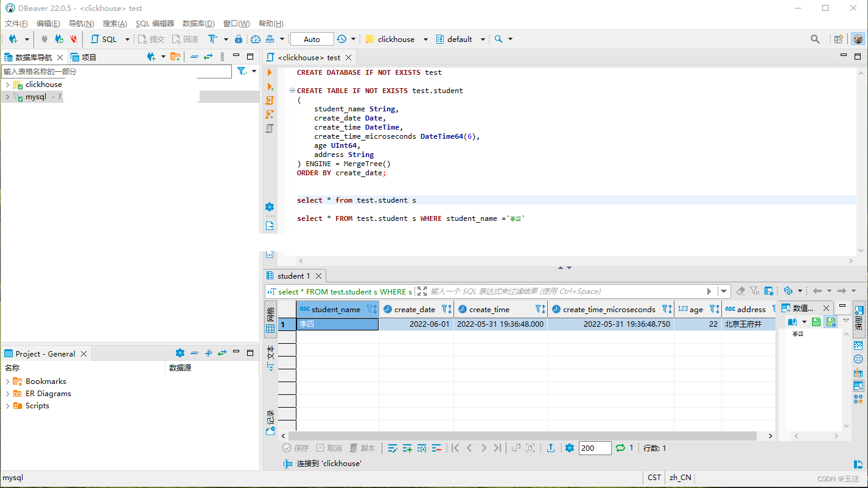Switch result view to 文本 text mode
This screenshot has width=868, height=488.
[270, 357]
